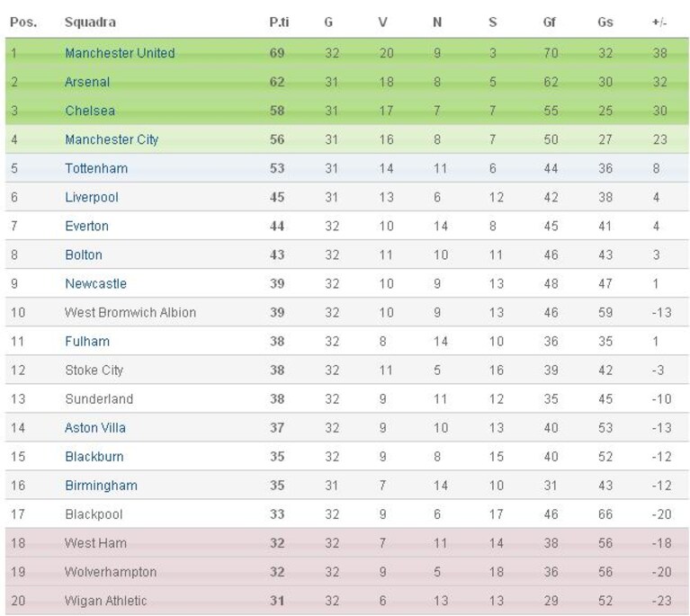Click the Everton team name
The height and width of the screenshot is (616, 690).
click(86, 226)
